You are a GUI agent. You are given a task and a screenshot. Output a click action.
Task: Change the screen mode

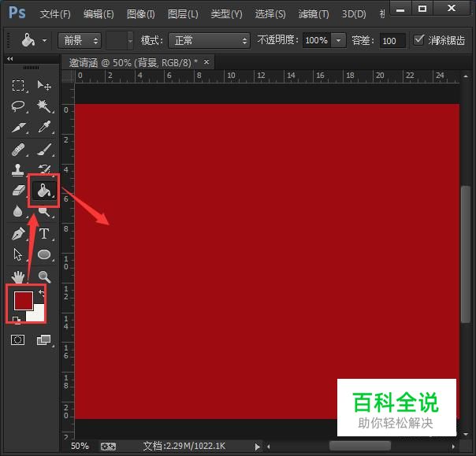pos(43,339)
